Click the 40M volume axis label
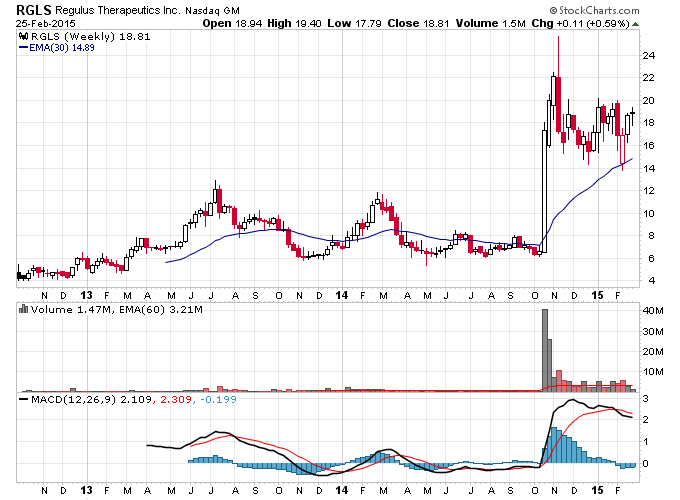 [653, 311]
